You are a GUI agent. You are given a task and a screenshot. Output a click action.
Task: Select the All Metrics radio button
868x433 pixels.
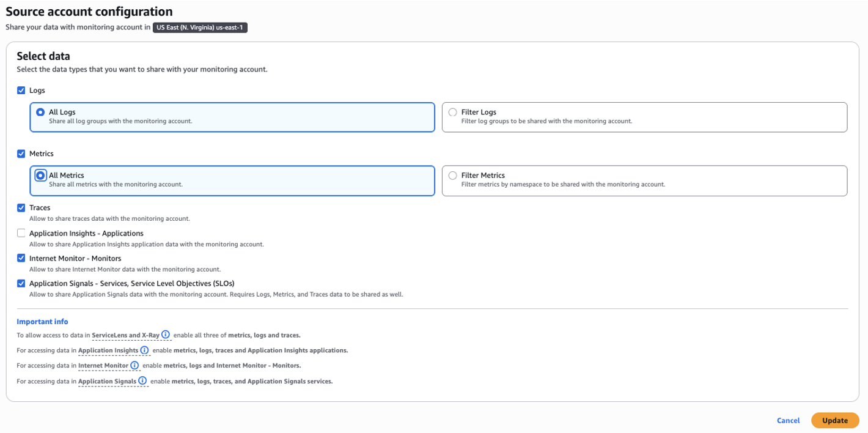click(x=40, y=176)
